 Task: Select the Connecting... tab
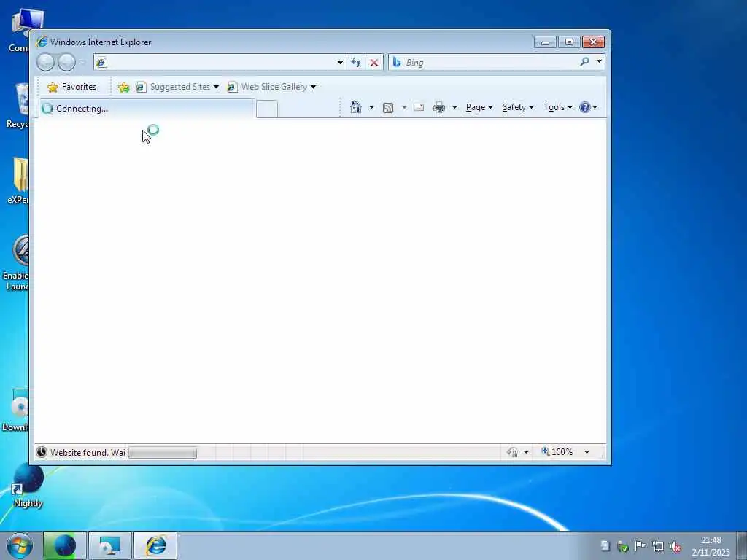pyautogui.click(x=147, y=109)
